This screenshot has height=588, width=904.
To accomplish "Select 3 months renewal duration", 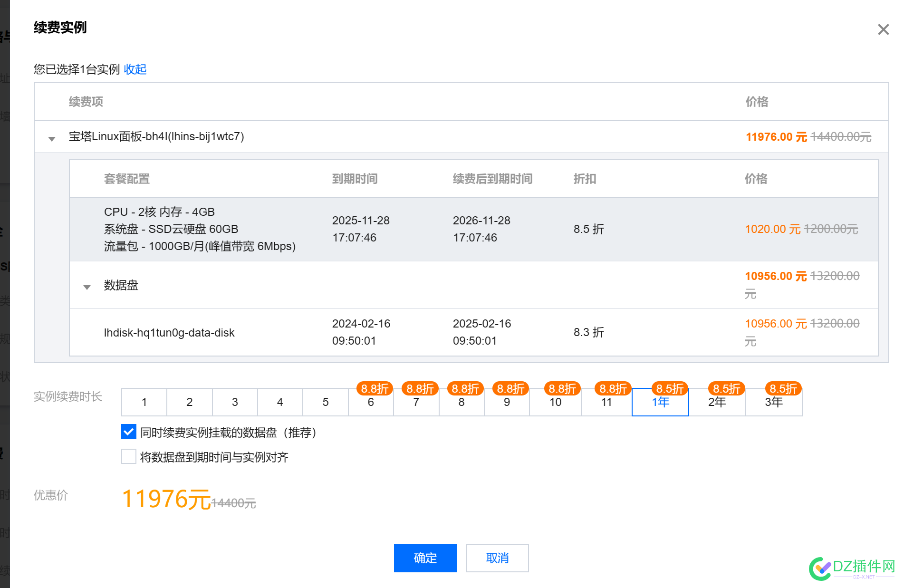I will [x=235, y=402].
